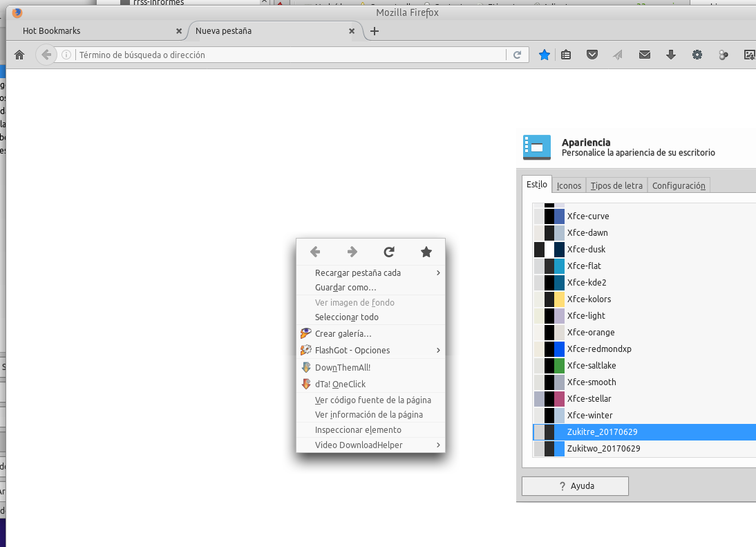The height and width of the screenshot is (547, 756).
Task: Open the bookmarks list toolbar icon
Action: [x=566, y=55]
